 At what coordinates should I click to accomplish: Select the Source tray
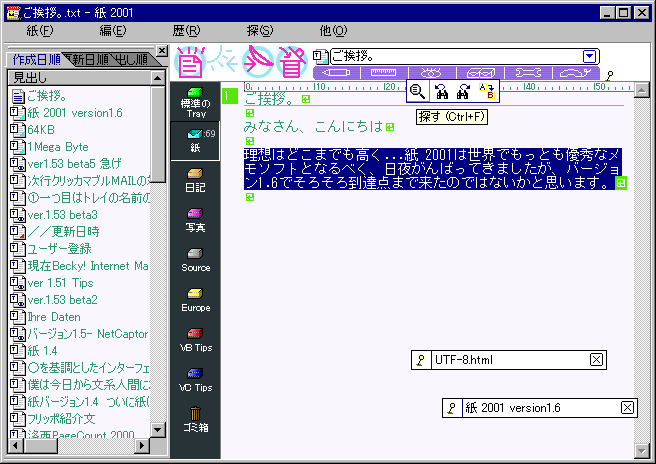[x=195, y=261]
